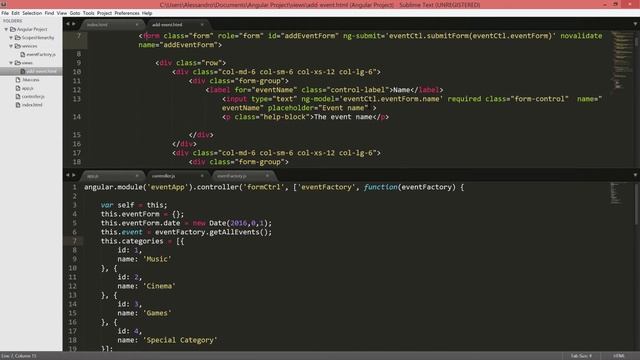Collapse the Angular Project root folder arrow

pyautogui.click(x=6, y=29)
